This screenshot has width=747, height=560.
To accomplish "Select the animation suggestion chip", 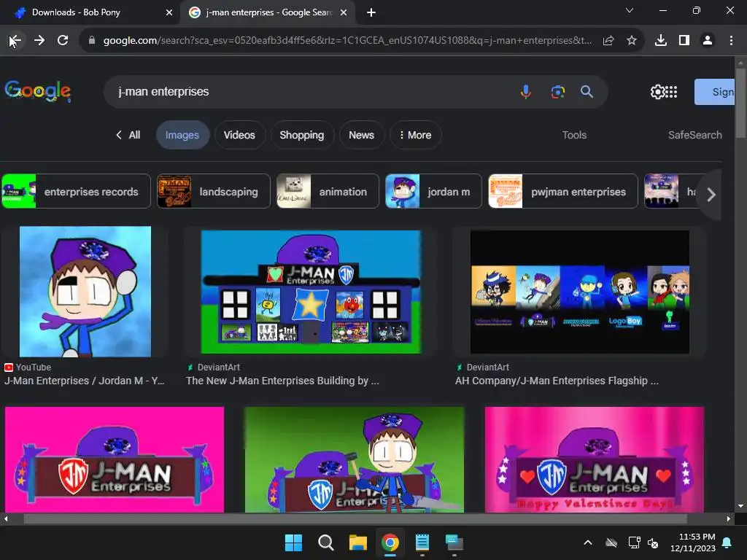I will coord(328,192).
